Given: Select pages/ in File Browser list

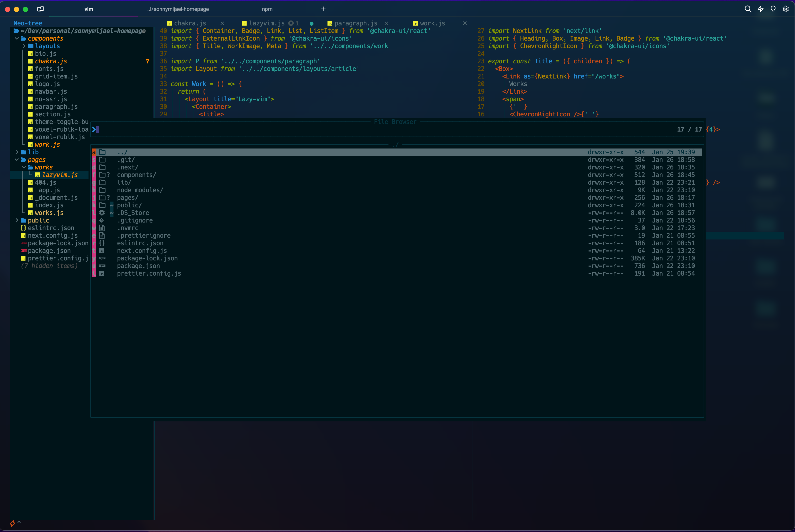Looking at the screenshot, I should coord(397,198).
